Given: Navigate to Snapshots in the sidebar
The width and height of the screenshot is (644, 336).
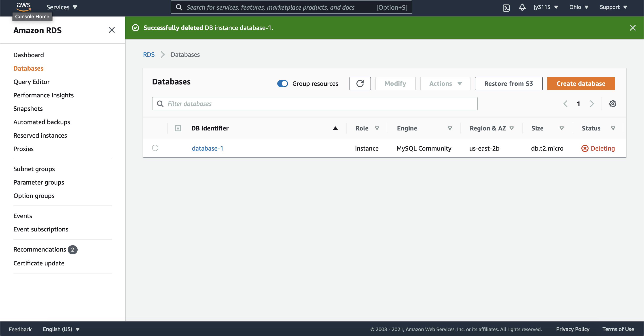Looking at the screenshot, I should click(x=28, y=108).
